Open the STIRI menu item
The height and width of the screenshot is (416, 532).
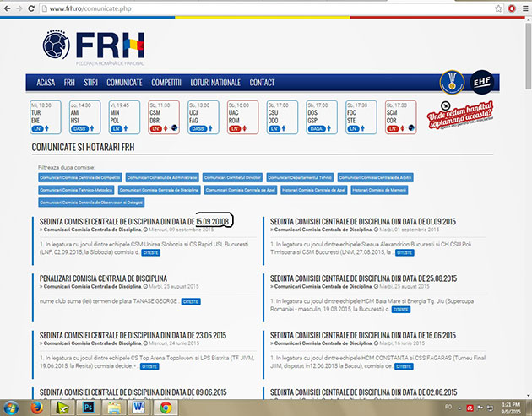[x=90, y=83]
